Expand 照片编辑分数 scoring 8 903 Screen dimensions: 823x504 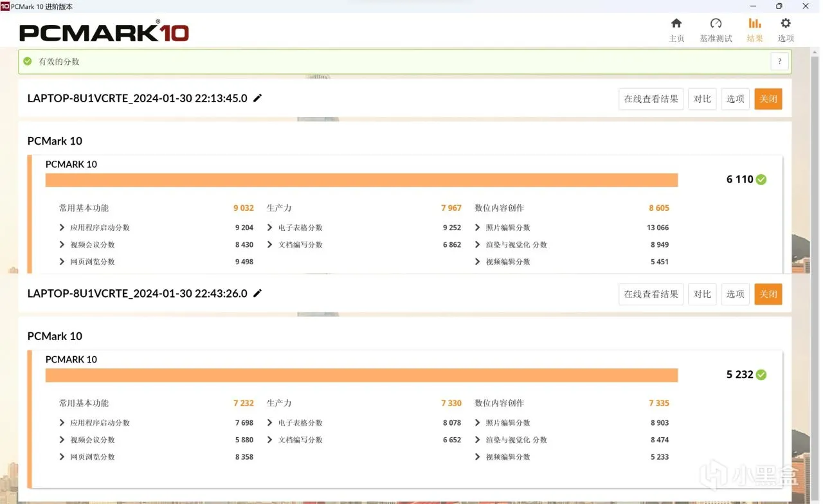(x=478, y=422)
